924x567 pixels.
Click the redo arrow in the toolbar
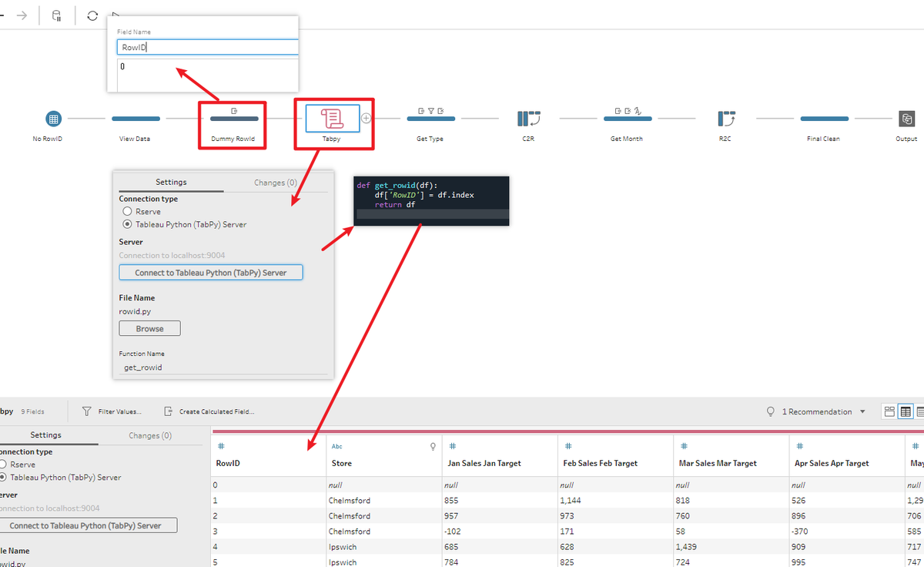pyautogui.click(x=22, y=15)
